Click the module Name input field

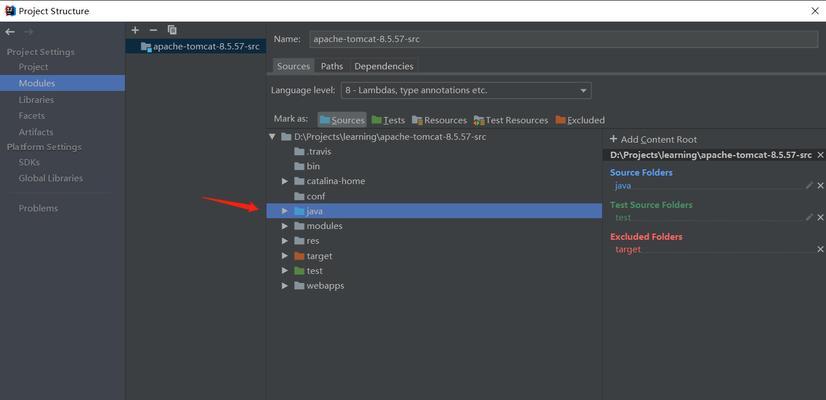pyautogui.click(x=564, y=39)
